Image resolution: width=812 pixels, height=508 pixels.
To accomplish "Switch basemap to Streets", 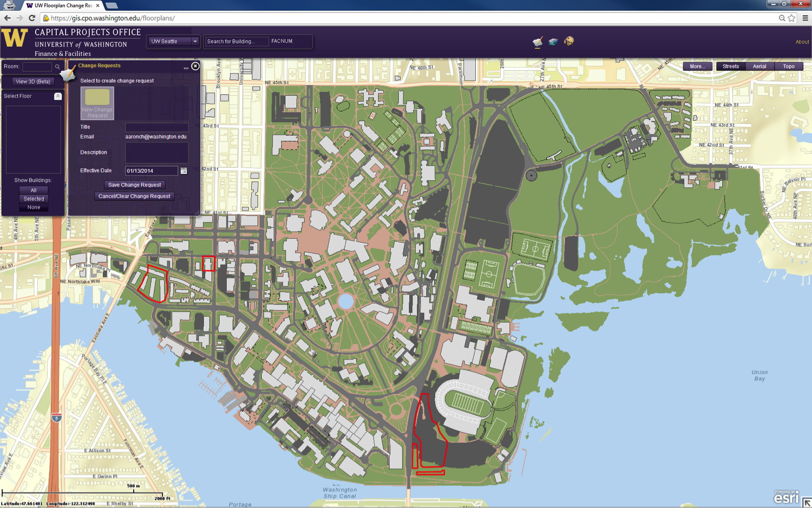I will pos(731,66).
